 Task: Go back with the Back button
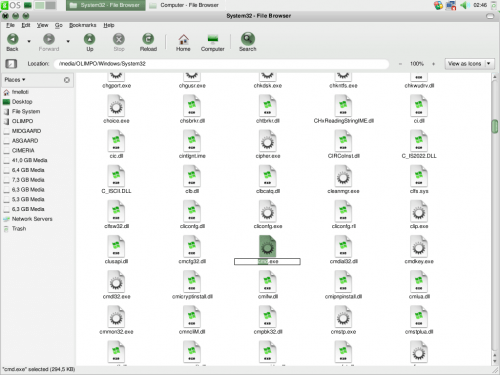(12, 42)
